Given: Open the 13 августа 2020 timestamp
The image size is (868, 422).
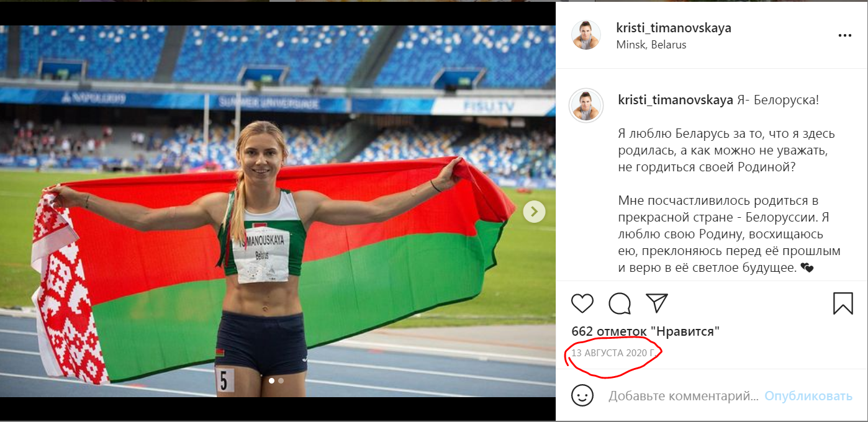Looking at the screenshot, I should 613,352.
